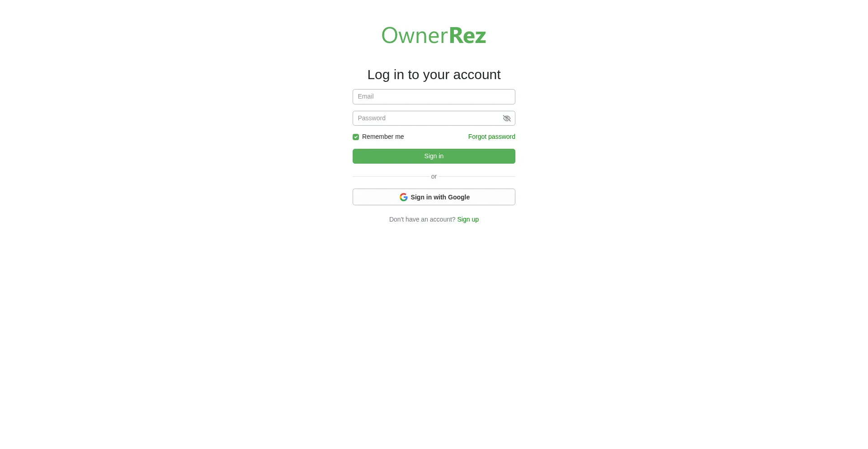868x449 pixels.
Task: Click the Email placeholder text
Action: click(366, 96)
